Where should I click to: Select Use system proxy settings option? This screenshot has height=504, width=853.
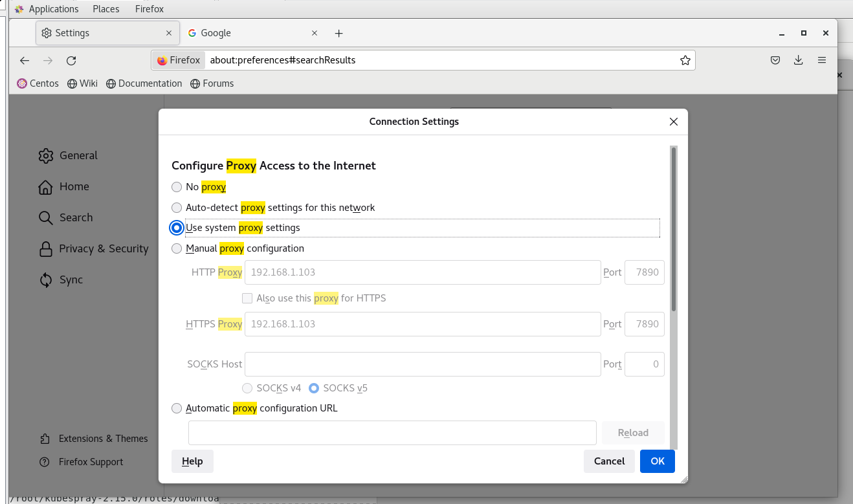[x=177, y=228]
